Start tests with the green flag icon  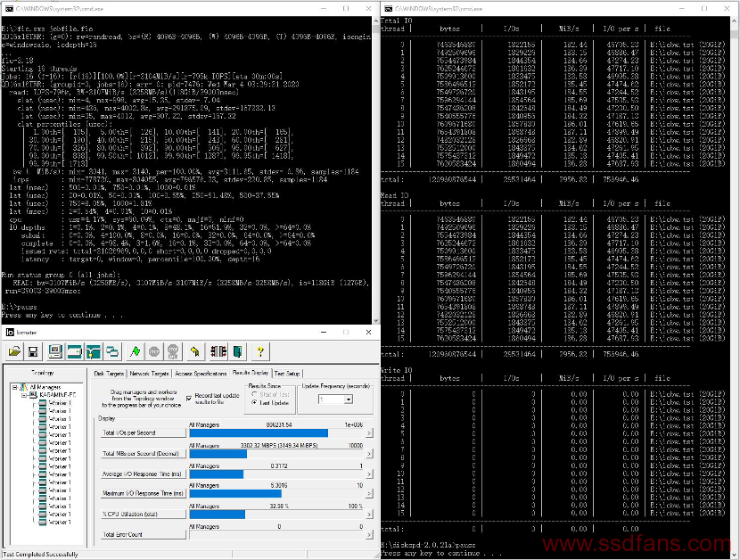click(x=135, y=351)
